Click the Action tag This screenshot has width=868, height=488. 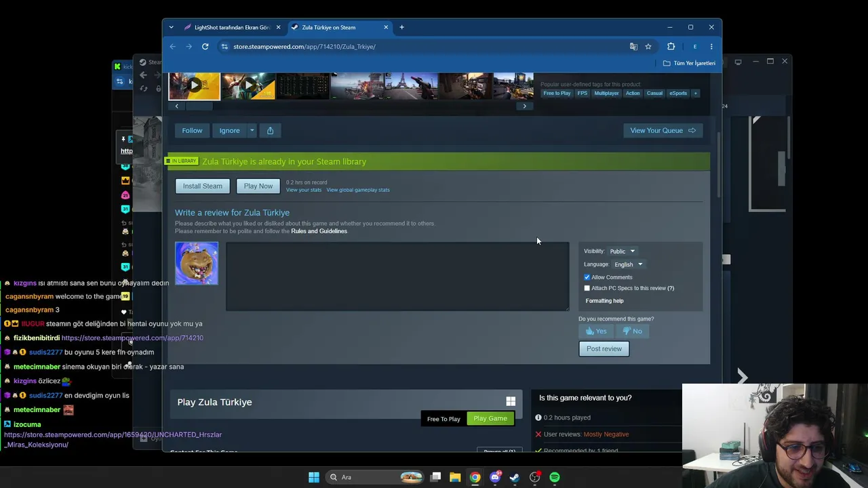click(633, 93)
